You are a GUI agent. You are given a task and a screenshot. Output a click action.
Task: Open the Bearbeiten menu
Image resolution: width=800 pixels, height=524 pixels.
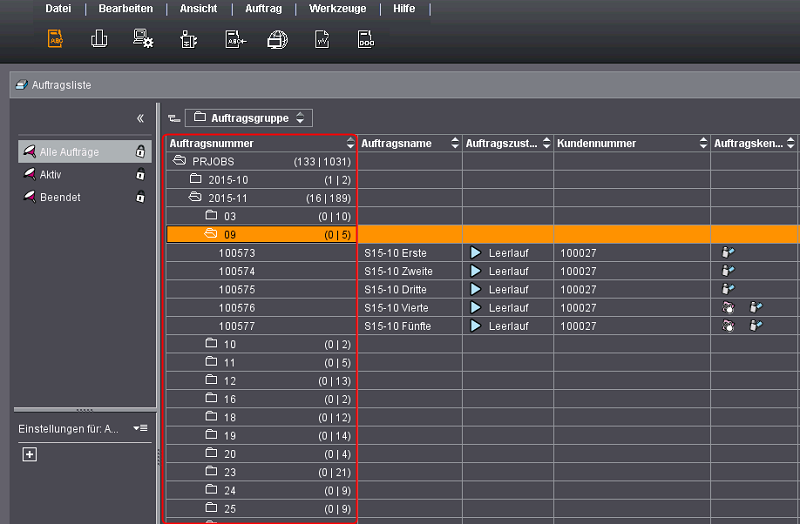coord(126,9)
